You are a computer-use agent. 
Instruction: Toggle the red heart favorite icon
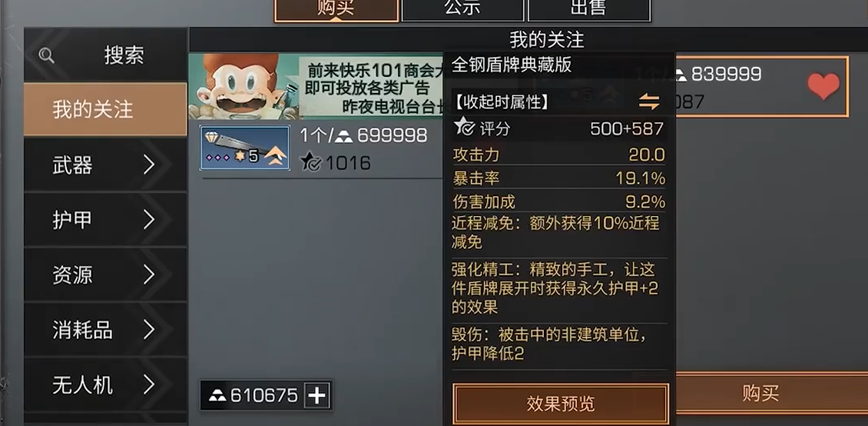[x=823, y=87]
